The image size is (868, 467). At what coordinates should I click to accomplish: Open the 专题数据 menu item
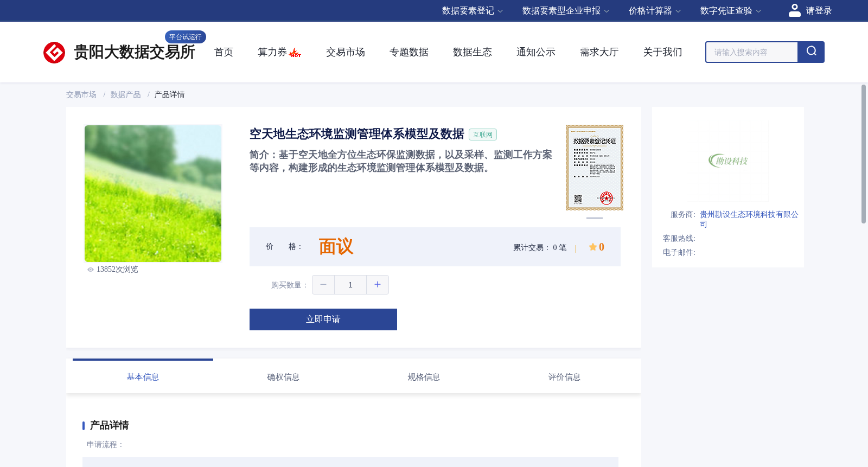pyautogui.click(x=409, y=52)
